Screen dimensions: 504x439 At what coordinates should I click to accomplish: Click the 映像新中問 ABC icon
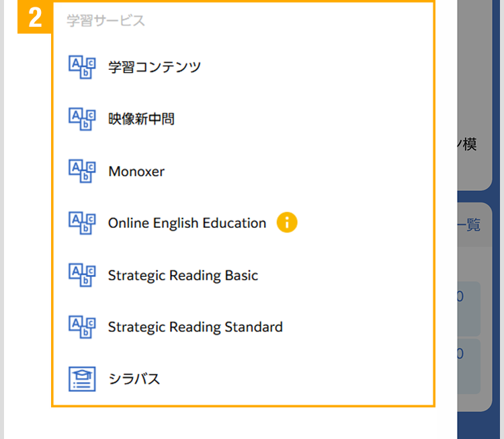(x=83, y=119)
